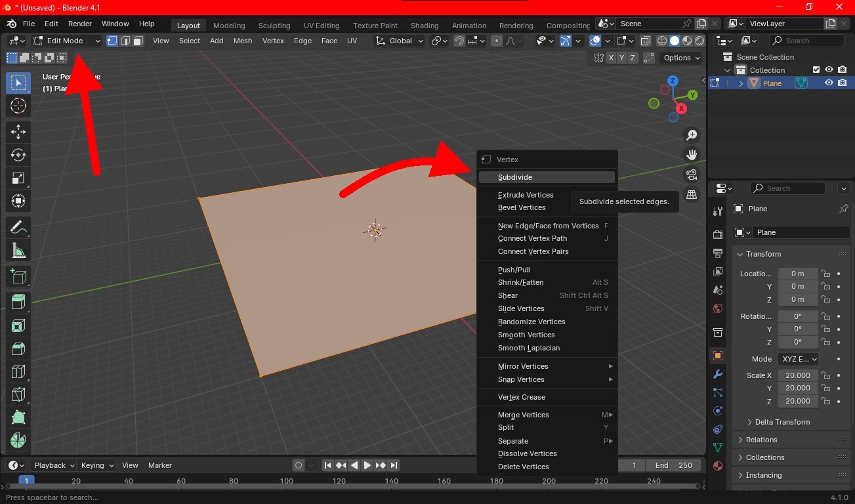Switch to wireframe viewport shading
Screen dimensions: 855x504
662,41
